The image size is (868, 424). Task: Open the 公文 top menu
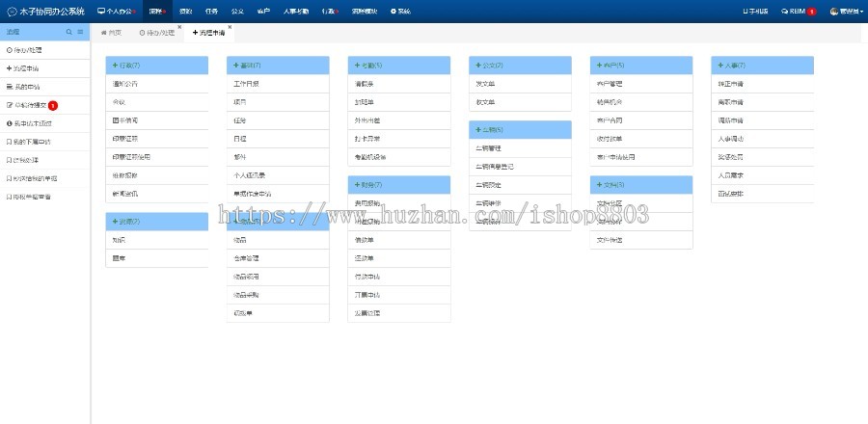tap(237, 11)
